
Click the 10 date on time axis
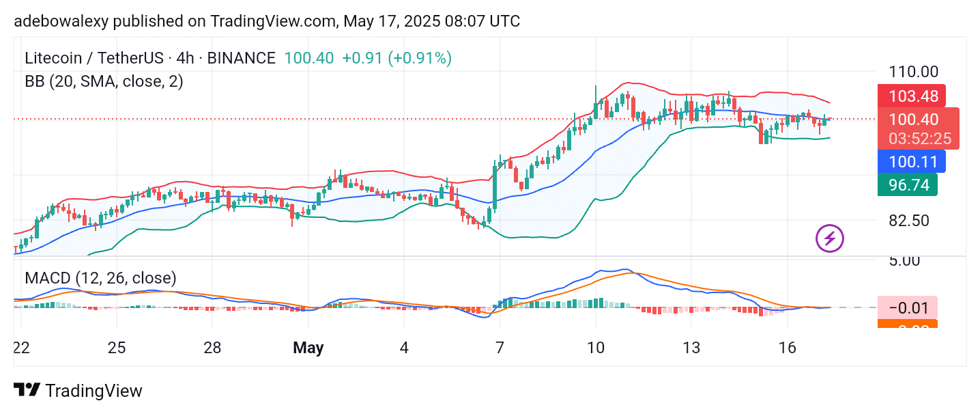pyautogui.click(x=595, y=348)
